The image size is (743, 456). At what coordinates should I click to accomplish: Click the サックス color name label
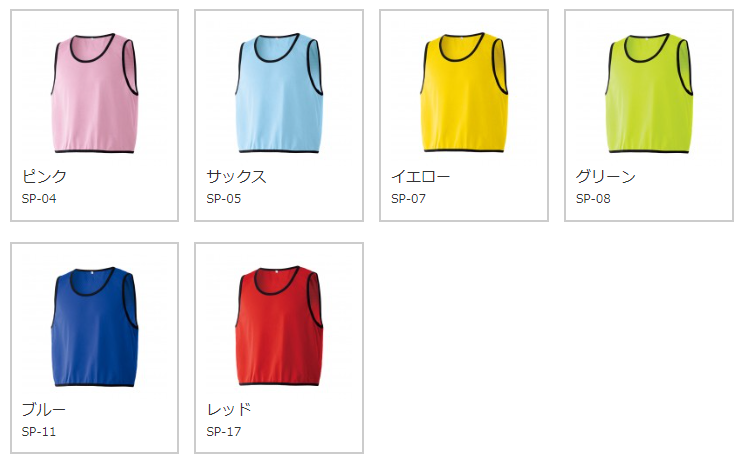click(236, 176)
